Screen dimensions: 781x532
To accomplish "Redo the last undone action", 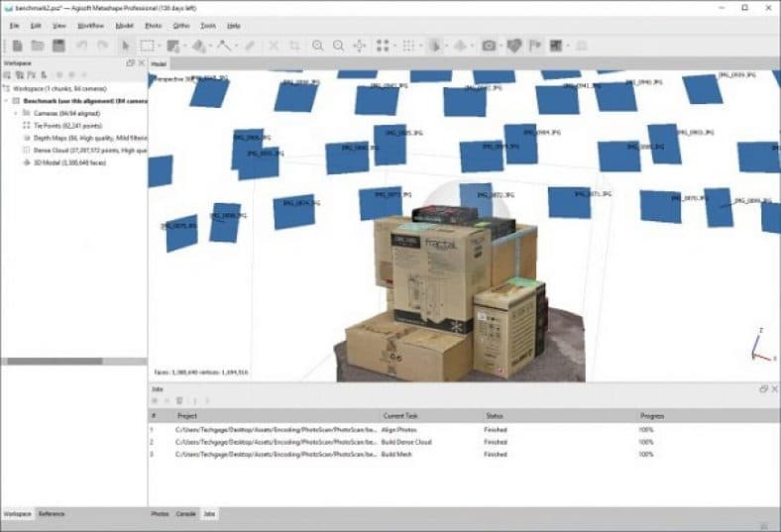I will pos(103,46).
